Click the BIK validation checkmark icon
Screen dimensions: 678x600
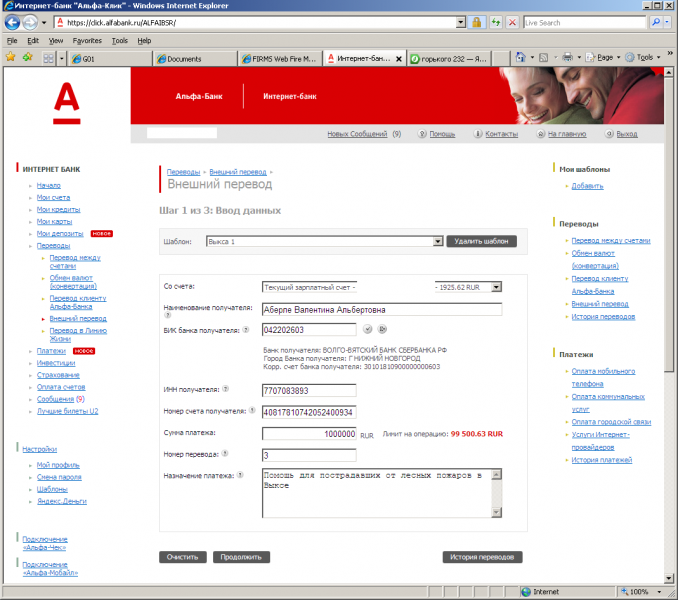[367, 328]
